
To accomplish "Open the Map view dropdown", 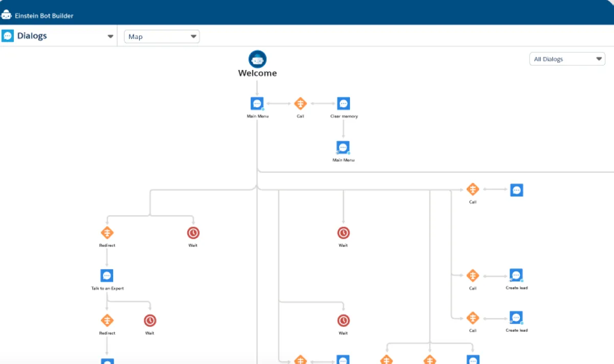I will (162, 36).
